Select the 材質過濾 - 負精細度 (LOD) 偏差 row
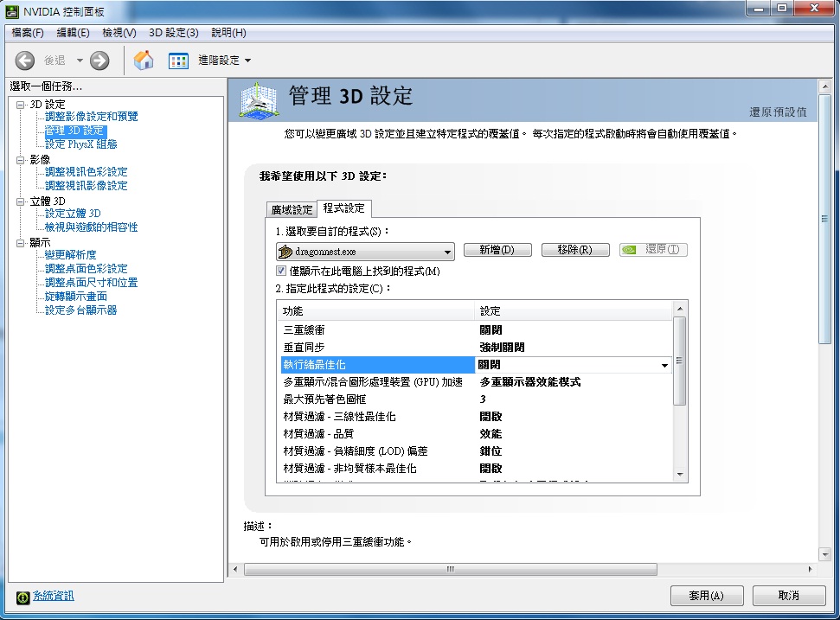 (476, 451)
